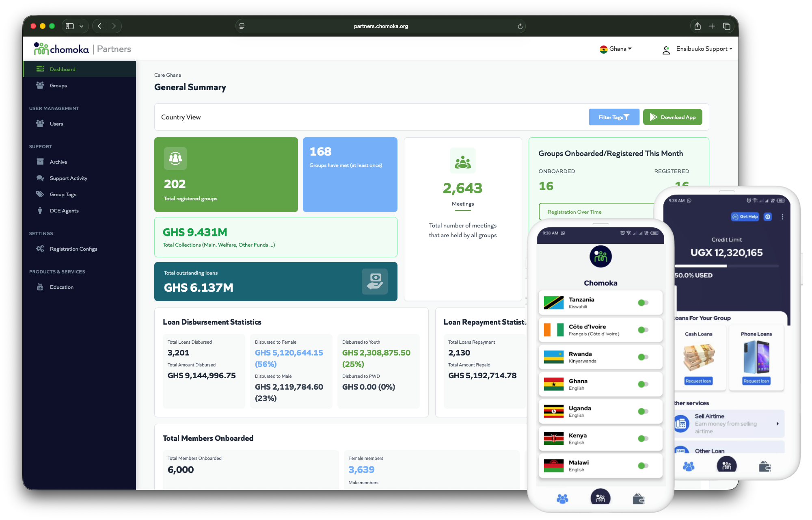The image size is (812, 520).
Task: Disable the Malawi English toggle
Action: pyautogui.click(x=643, y=466)
